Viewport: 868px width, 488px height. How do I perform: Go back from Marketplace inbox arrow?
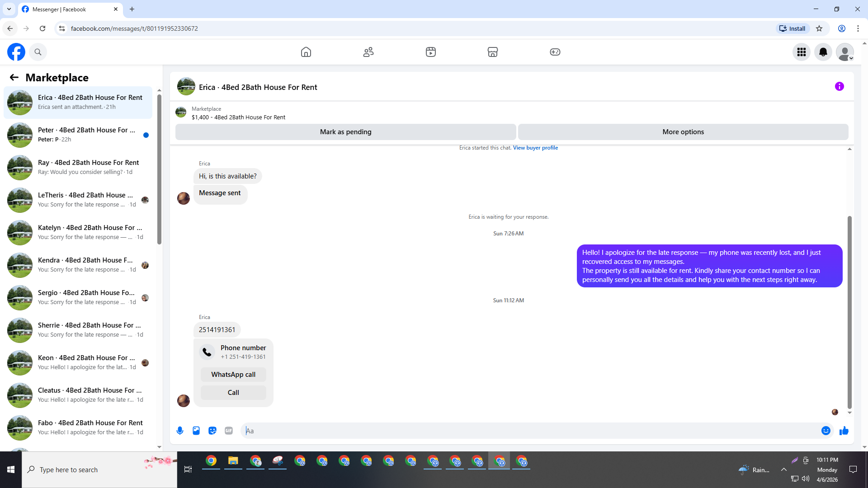click(x=14, y=78)
